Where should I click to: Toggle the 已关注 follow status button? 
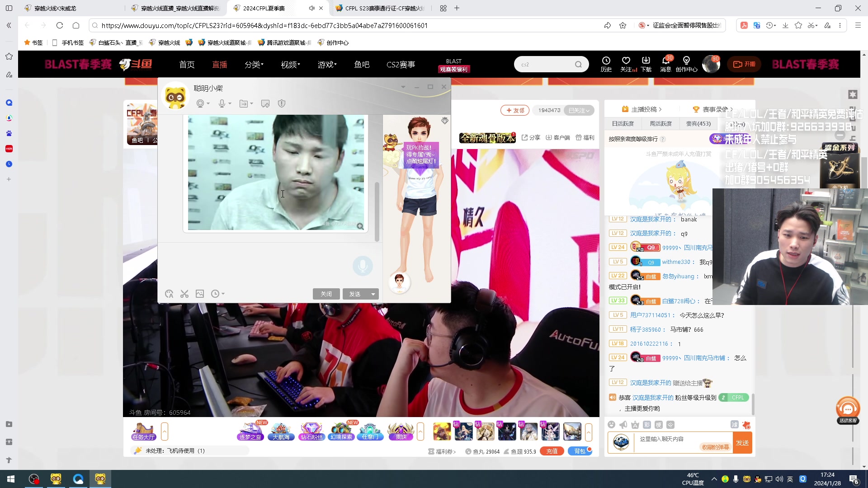[x=579, y=110]
